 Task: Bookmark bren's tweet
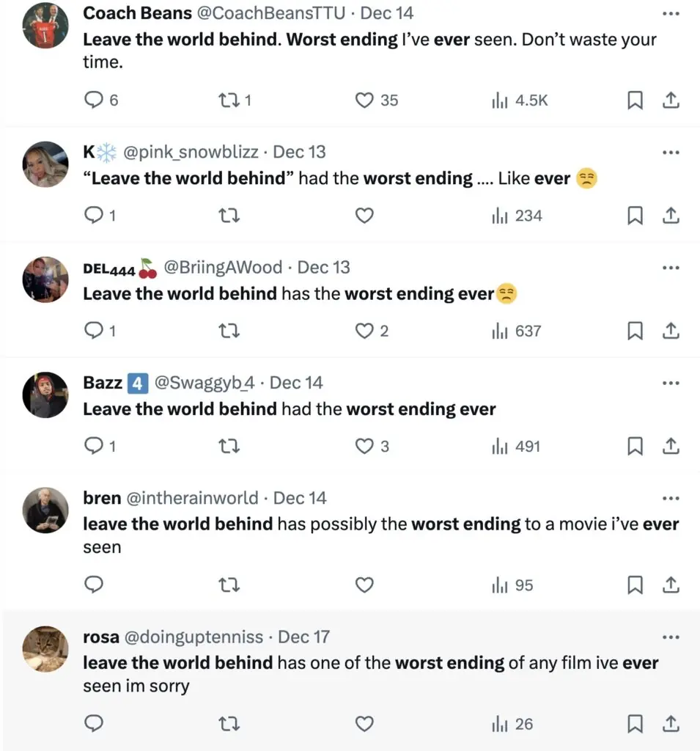[x=635, y=585]
